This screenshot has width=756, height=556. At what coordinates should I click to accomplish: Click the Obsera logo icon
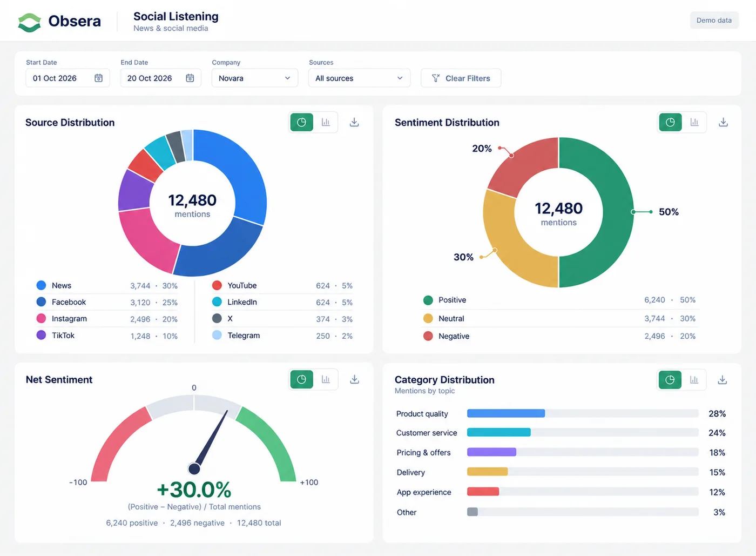tap(29, 22)
